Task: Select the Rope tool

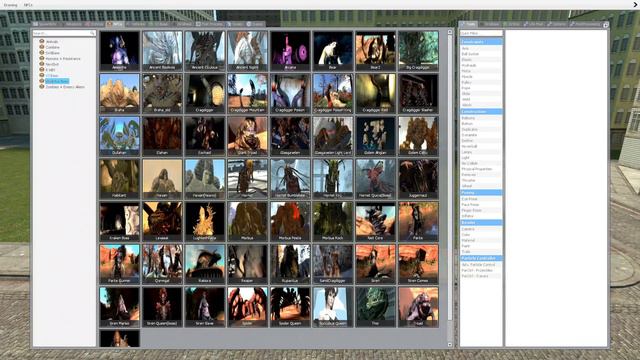Action: tap(481, 88)
